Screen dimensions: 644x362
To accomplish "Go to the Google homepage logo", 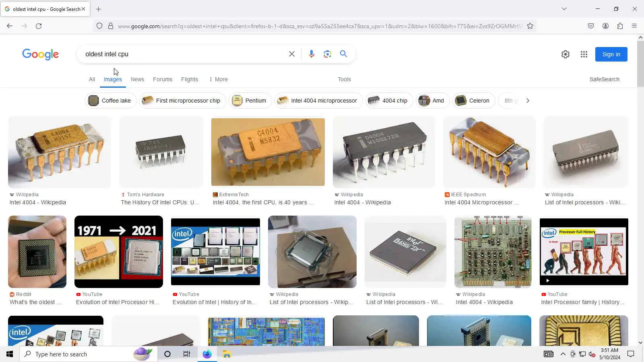I will 40,54.
